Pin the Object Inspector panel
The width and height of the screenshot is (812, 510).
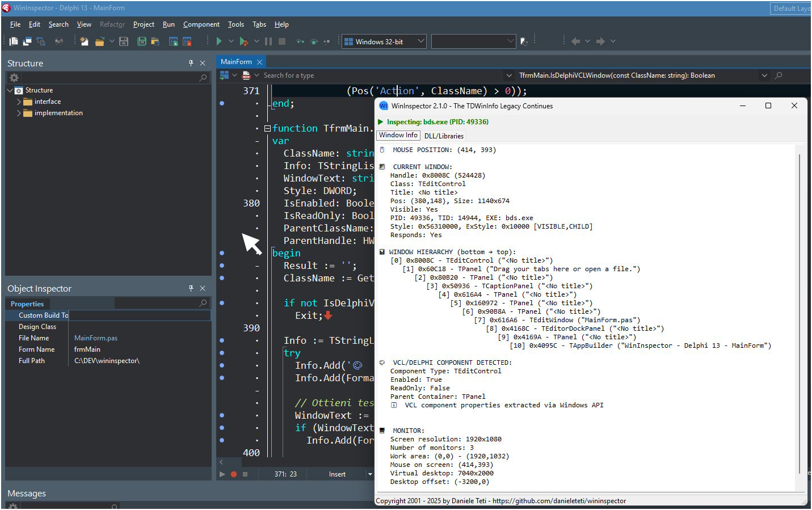[x=191, y=288]
